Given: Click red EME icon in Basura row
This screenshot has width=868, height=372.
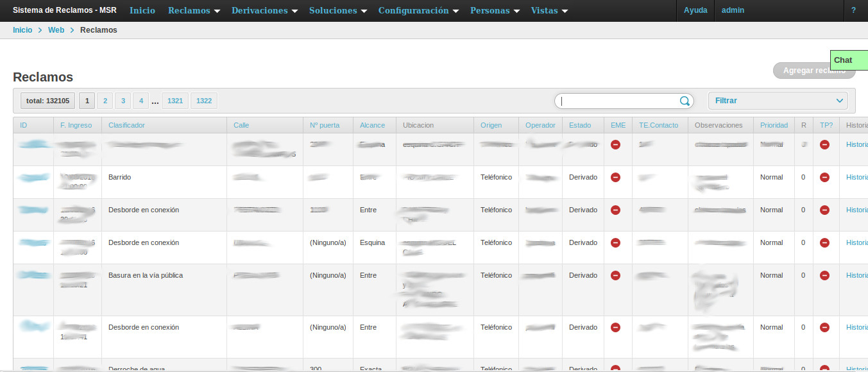Looking at the screenshot, I should coord(615,275).
